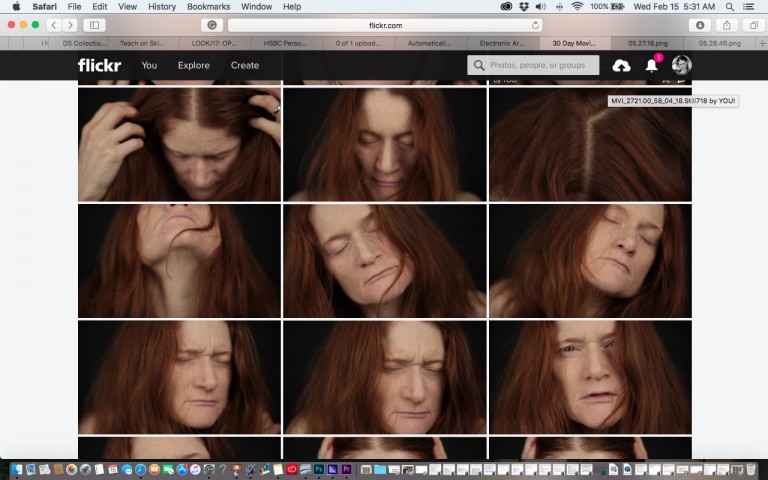768x480 pixels.
Task: Open Trash in the Dock
Action: [750, 470]
